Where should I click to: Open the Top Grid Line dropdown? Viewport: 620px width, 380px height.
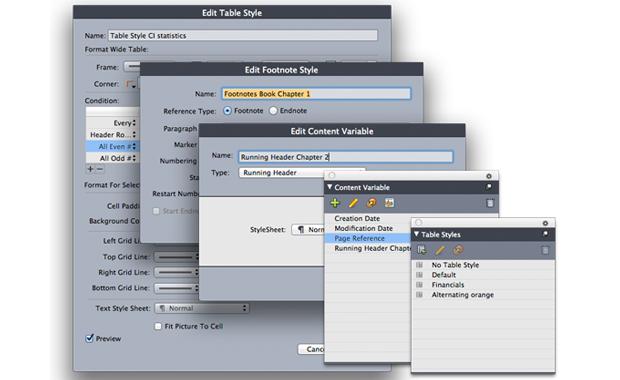177,257
